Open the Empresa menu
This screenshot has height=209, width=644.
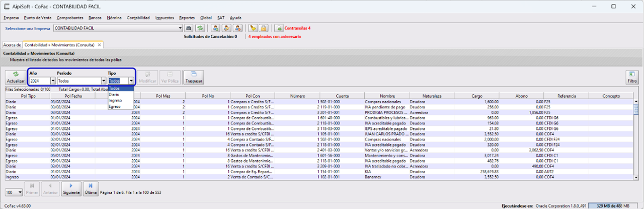tap(11, 18)
